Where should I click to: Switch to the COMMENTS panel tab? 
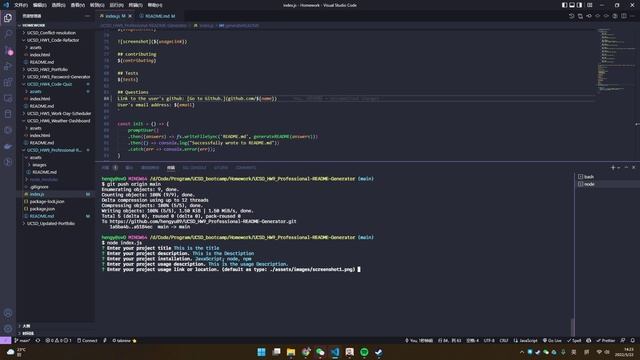(246, 167)
